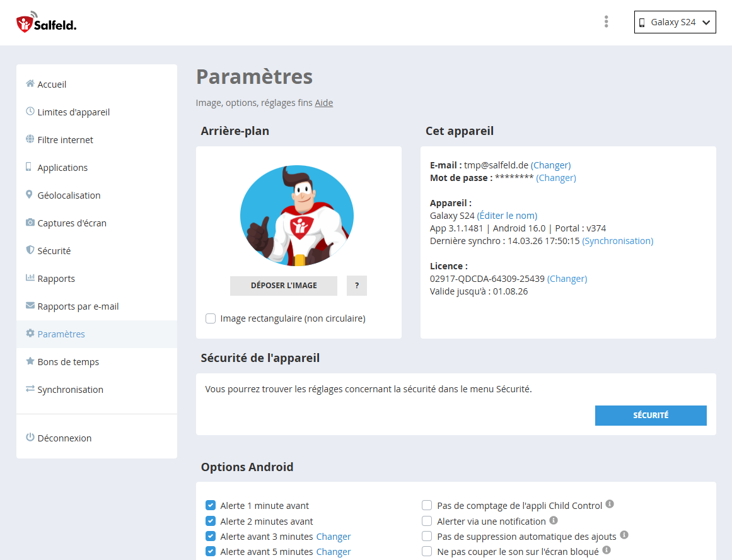Open the three-dot menu in header
This screenshot has height=560, width=732.
click(606, 21)
